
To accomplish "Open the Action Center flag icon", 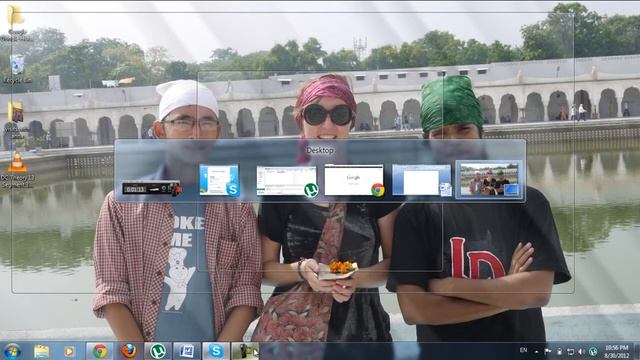I will (548, 351).
